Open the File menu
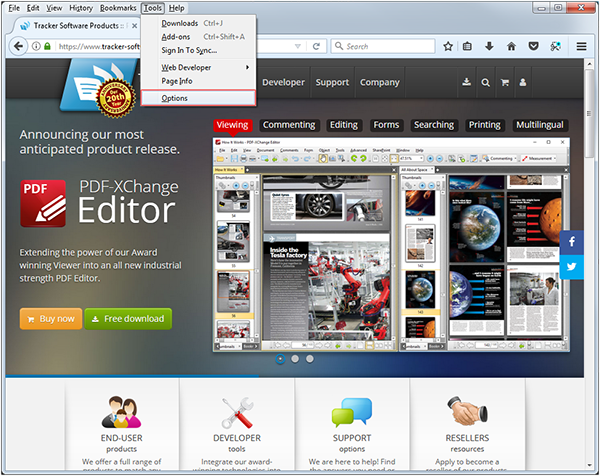 (14, 8)
